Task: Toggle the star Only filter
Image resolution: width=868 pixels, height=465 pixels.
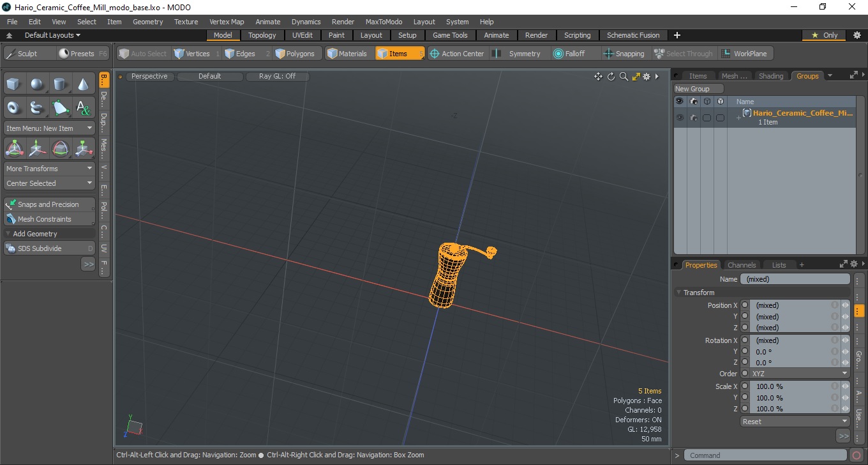Action: (x=825, y=35)
